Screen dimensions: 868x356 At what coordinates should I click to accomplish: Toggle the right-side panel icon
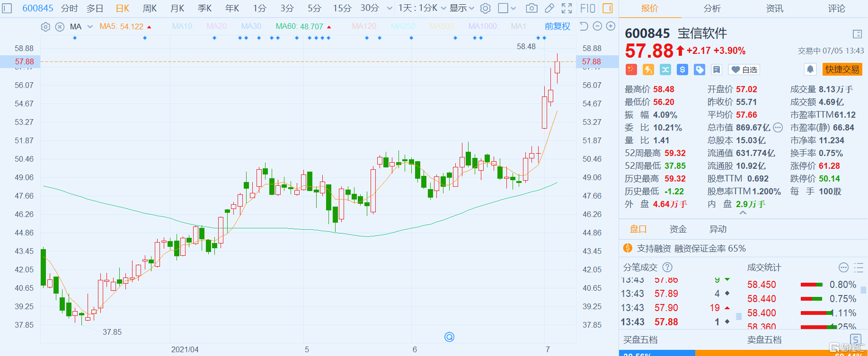tap(607, 8)
